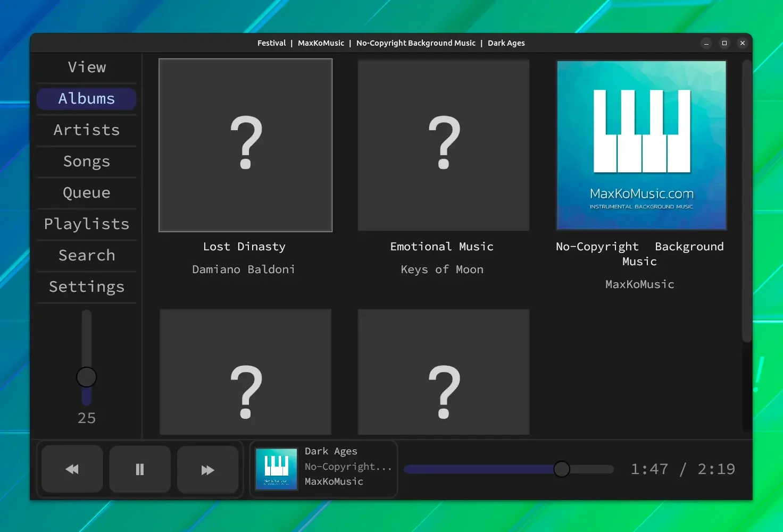This screenshot has height=532, width=783.
Task: Click the album grid vertical scrollbar
Action: [747, 201]
